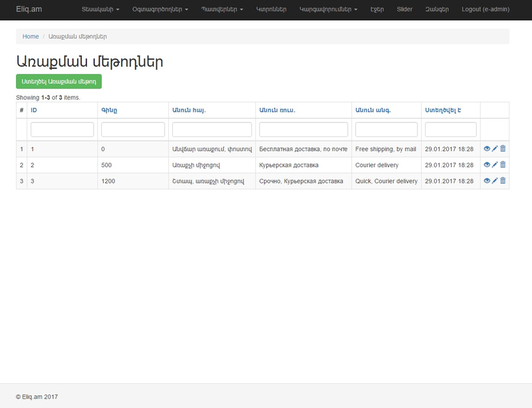Click the green Ստեղծել Առաքման մեթոդ button
The height and width of the screenshot is (408, 532).
pos(59,82)
